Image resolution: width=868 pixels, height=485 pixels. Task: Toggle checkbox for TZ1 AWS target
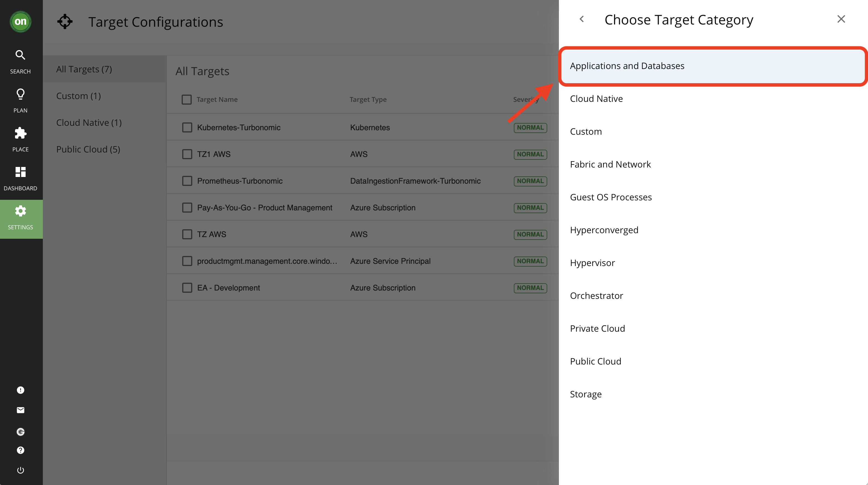point(187,154)
